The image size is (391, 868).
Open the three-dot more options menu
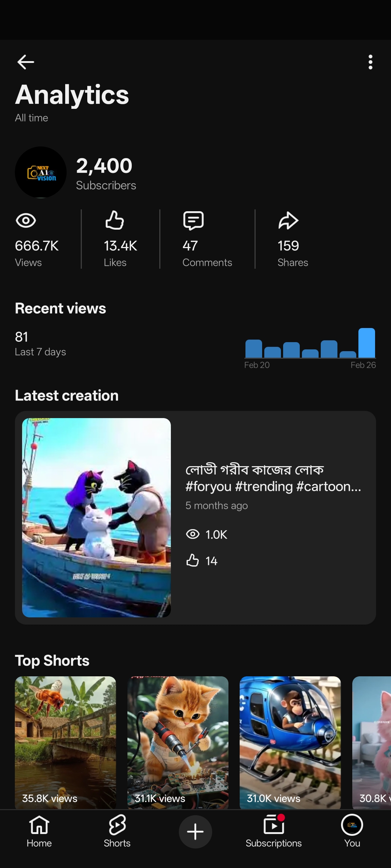click(370, 62)
